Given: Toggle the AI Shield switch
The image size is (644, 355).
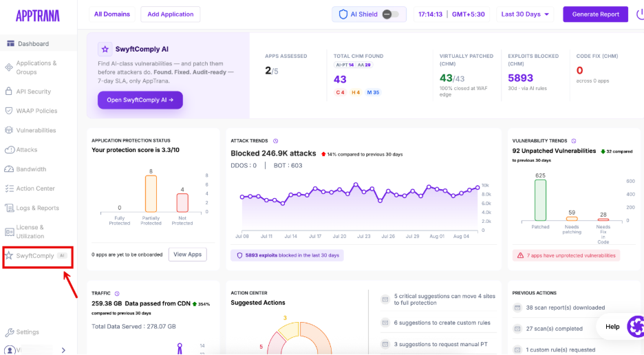Looking at the screenshot, I should (x=390, y=14).
